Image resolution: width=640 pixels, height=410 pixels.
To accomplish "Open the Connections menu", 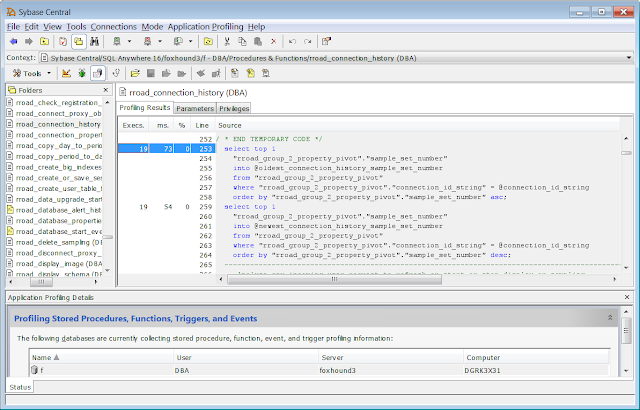I will 113,27.
